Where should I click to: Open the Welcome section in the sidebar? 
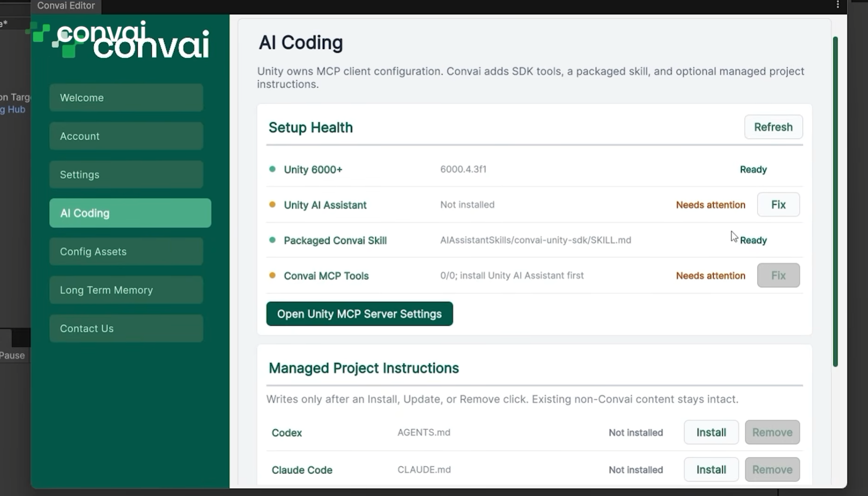pos(126,98)
